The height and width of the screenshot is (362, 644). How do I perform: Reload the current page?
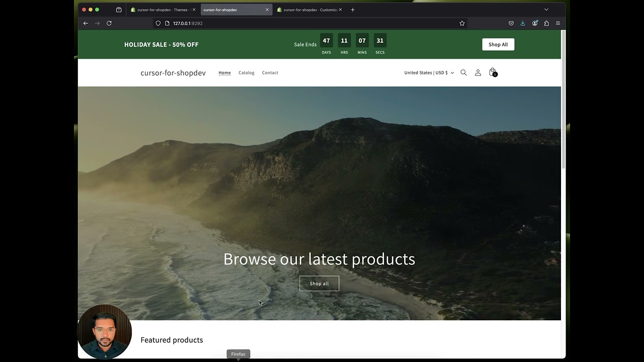[x=109, y=23]
